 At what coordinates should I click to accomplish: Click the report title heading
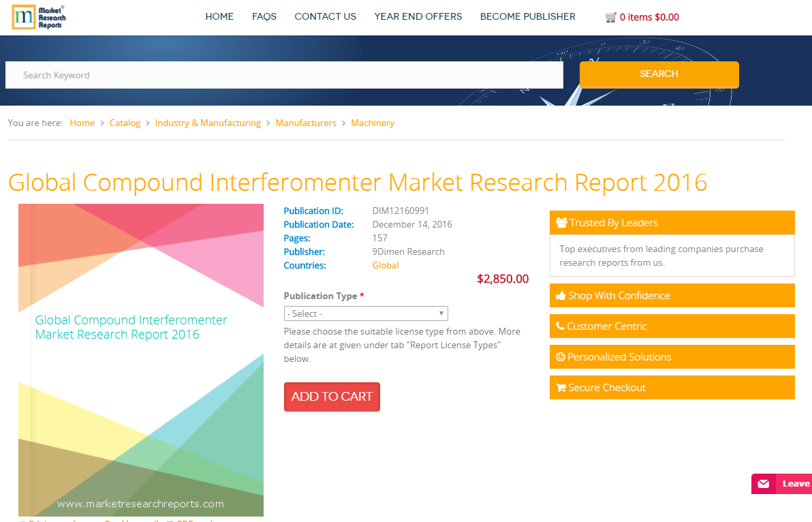358,182
